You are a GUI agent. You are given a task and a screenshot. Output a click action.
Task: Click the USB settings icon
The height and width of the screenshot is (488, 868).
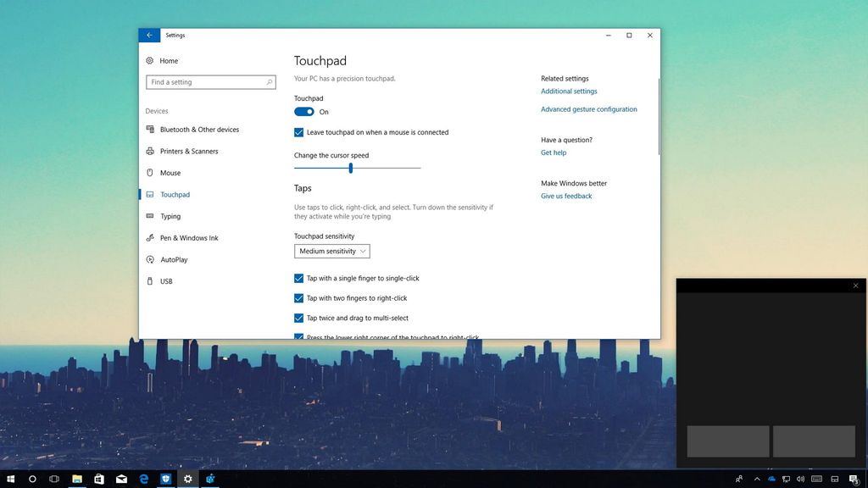click(149, 280)
